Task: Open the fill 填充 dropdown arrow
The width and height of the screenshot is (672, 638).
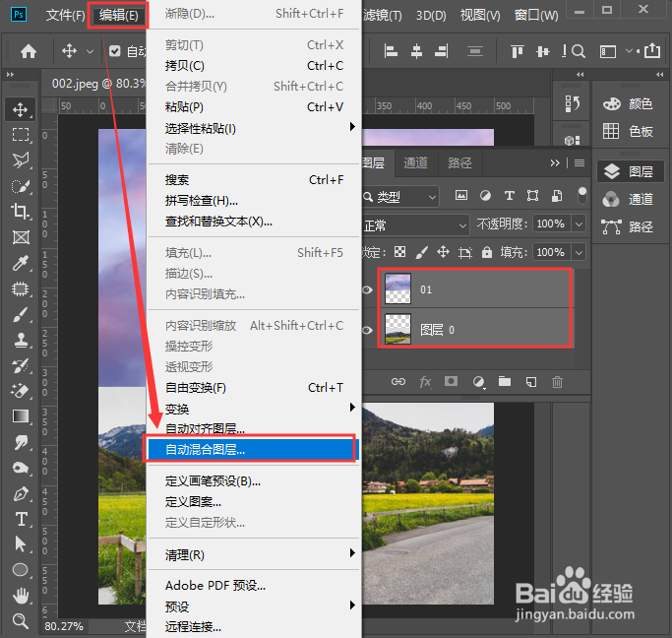Action: 579,252
